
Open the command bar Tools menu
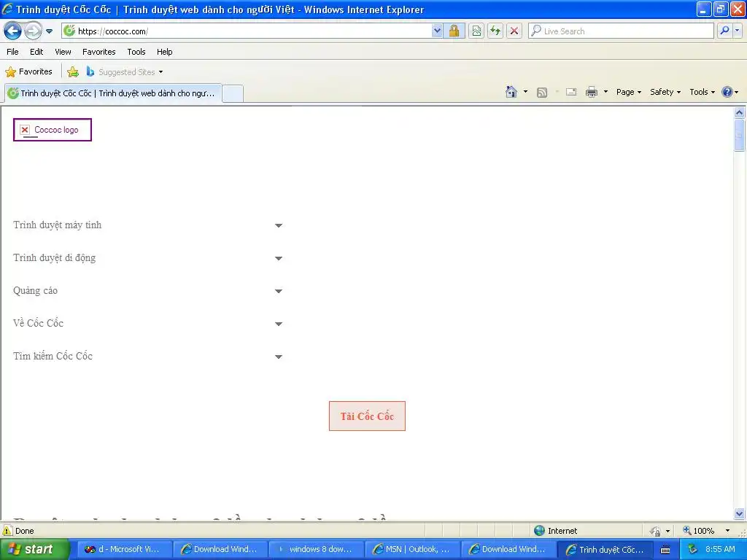703,92
